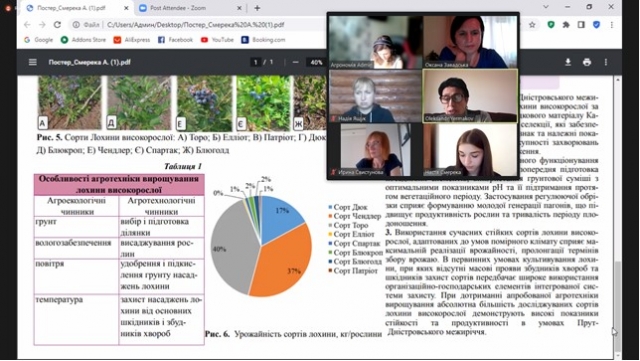Select Oleksandr Yermakov video tile

[470, 96]
